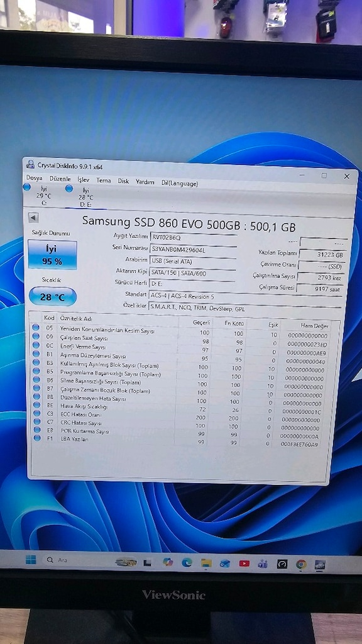Image resolution: width=362 pixels, height=644 pixels.
Task: Click status dot for attribute B6
Action: click(x=36, y=380)
